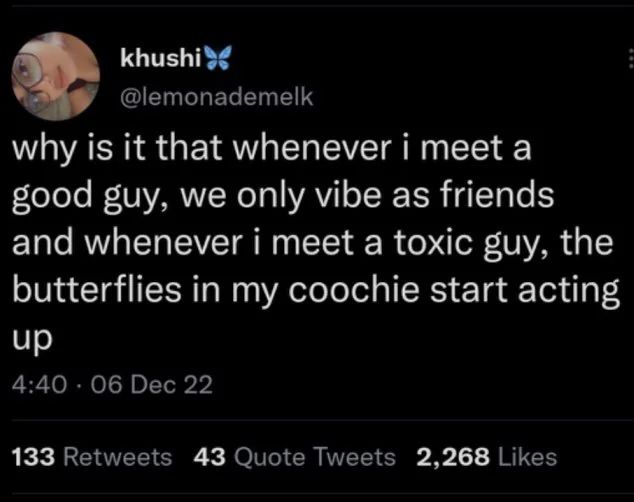This screenshot has width=634, height=502.
Task: Open the @lemonademelk handle link
Action: coord(217,97)
